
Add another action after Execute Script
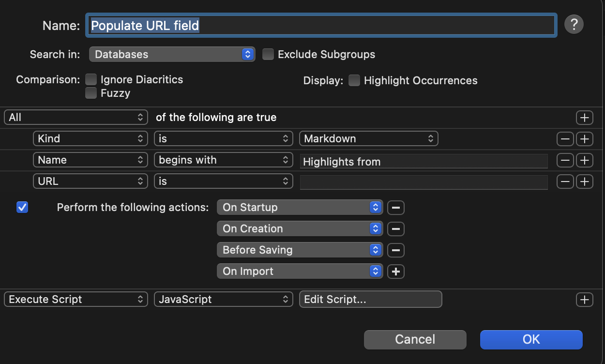pos(584,300)
